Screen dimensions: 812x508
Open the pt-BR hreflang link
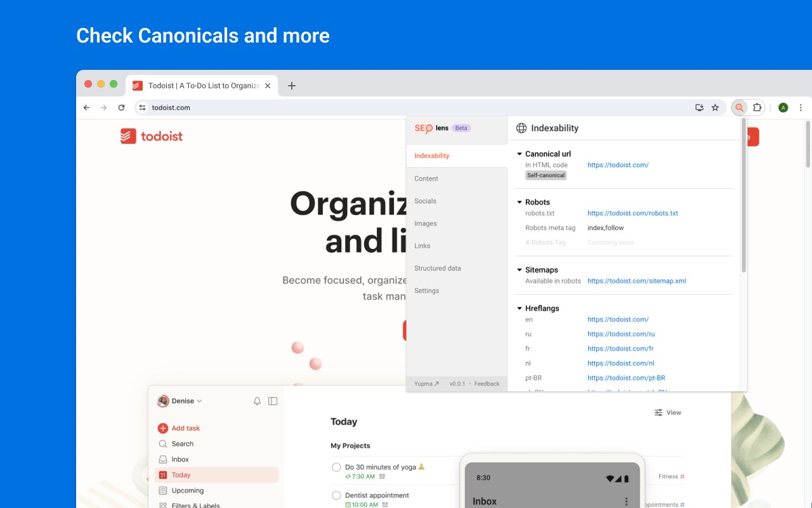click(x=626, y=378)
